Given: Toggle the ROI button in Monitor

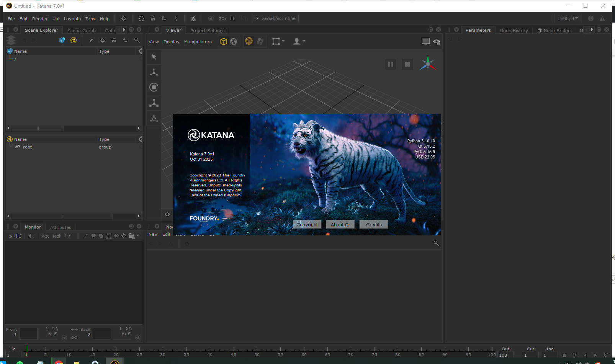Looking at the screenshot, I should tap(45, 236).
